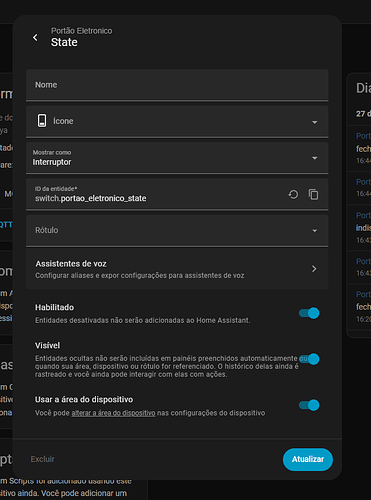Edit the ID da entidade field text
The image size is (371, 500).
(91, 198)
